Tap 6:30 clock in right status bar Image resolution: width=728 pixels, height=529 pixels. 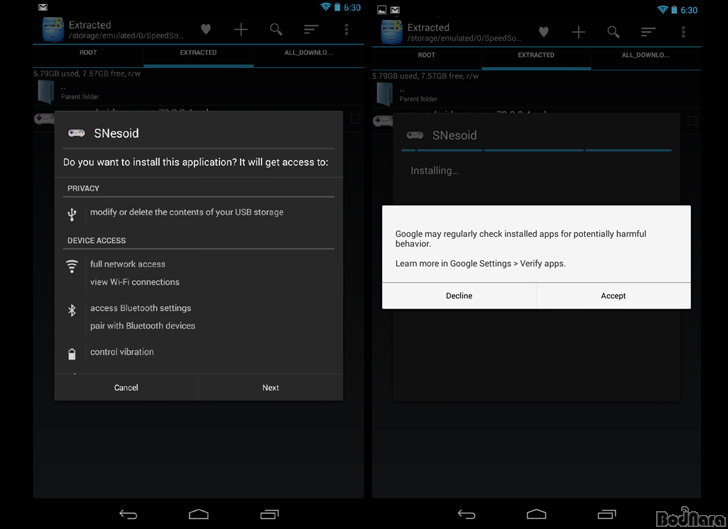click(x=689, y=10)
